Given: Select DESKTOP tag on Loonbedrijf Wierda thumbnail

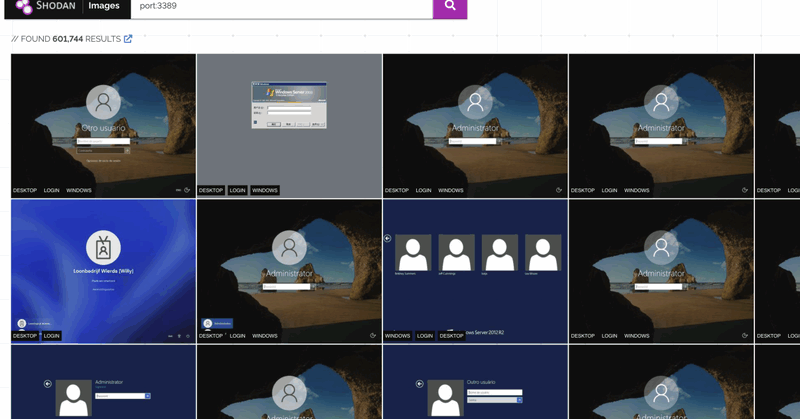Looking at the screenshot, I should pos(25,336).
